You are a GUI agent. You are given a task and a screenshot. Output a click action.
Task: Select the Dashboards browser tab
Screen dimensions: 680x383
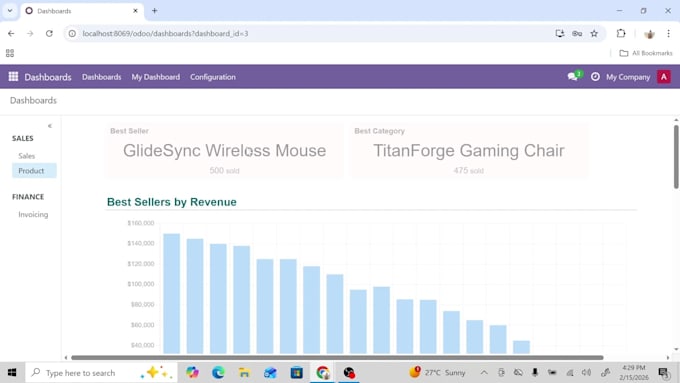point(82,11)
